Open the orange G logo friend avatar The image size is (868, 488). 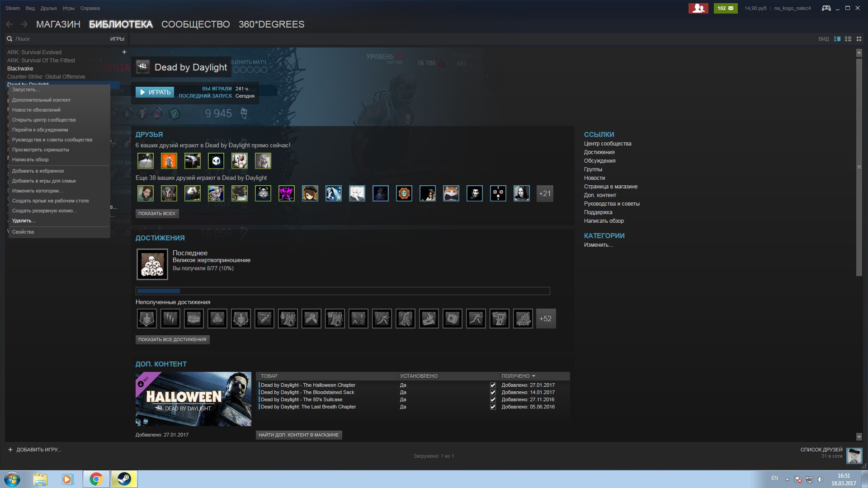coord(404,193)
